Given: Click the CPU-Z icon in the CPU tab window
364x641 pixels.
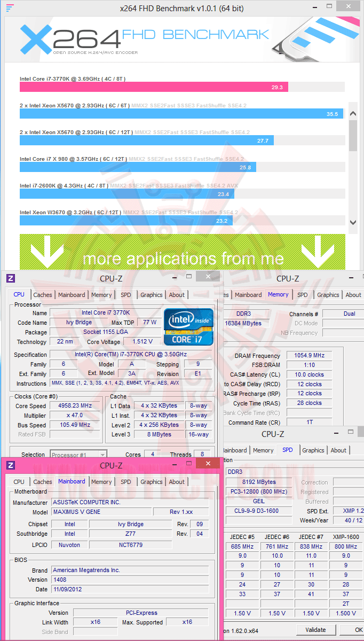Looking at the screenshot, I should [11, 278].
